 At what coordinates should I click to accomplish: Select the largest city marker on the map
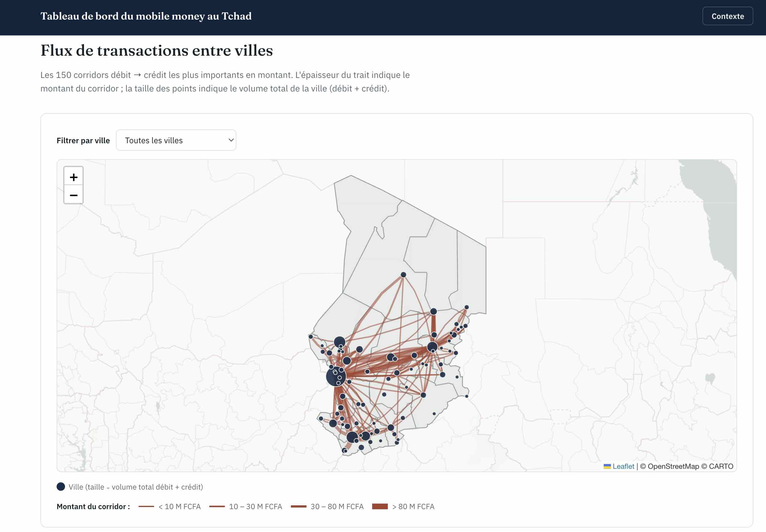(x=335, y=377)
